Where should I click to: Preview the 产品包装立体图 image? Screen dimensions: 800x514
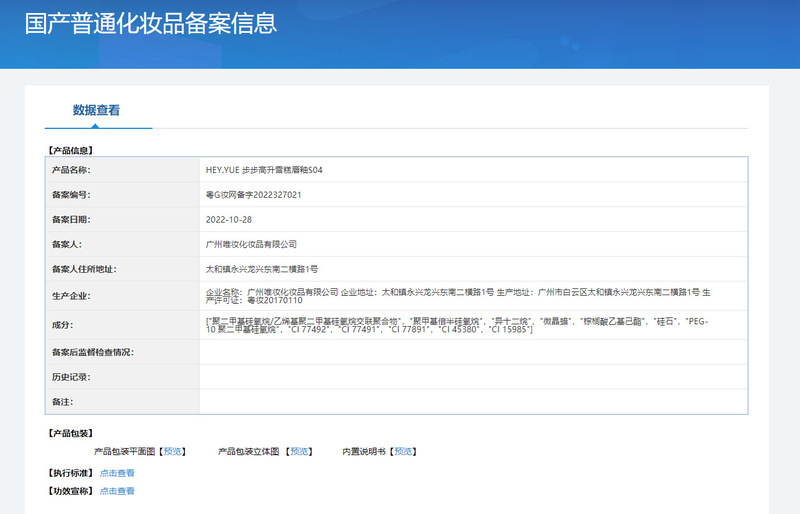[300, 452]
